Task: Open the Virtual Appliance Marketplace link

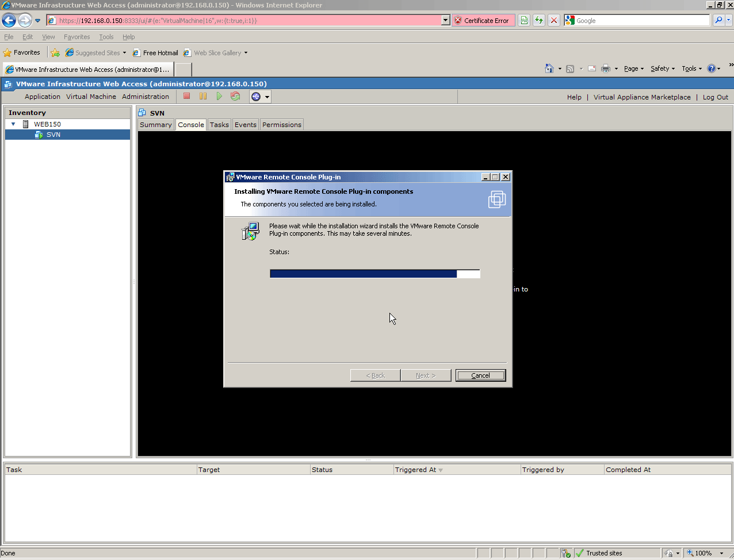Action: point(642,97)
